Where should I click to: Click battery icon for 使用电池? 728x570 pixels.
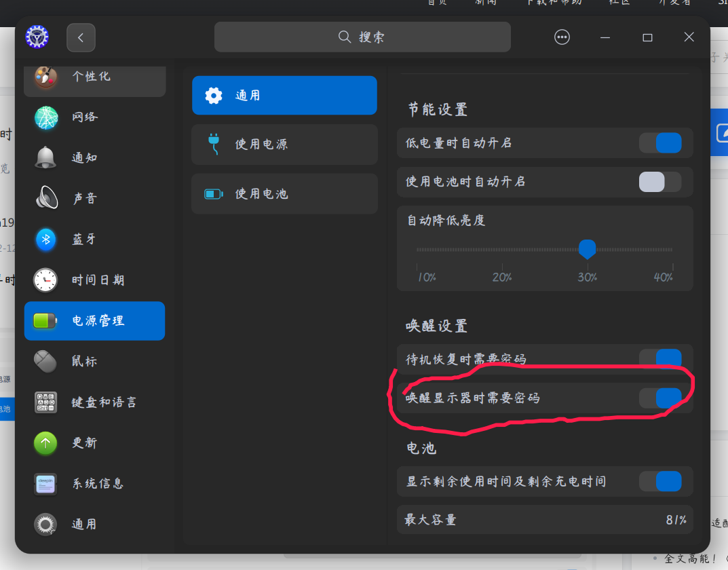[x=214, y=194]
